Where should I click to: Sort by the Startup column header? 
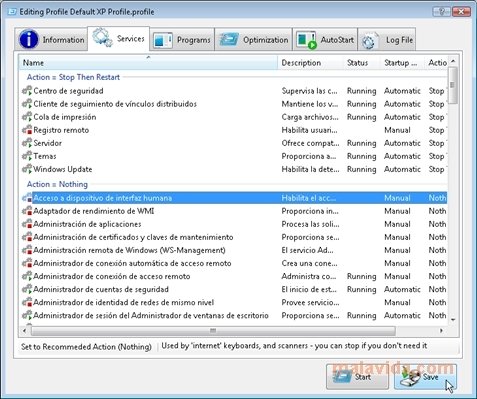click(x=402, y=63)
